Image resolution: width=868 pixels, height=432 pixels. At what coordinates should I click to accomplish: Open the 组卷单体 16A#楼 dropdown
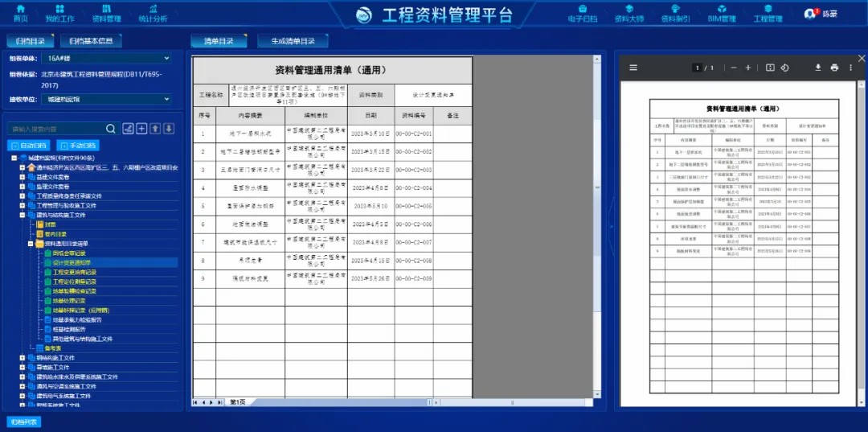[107, 58]
